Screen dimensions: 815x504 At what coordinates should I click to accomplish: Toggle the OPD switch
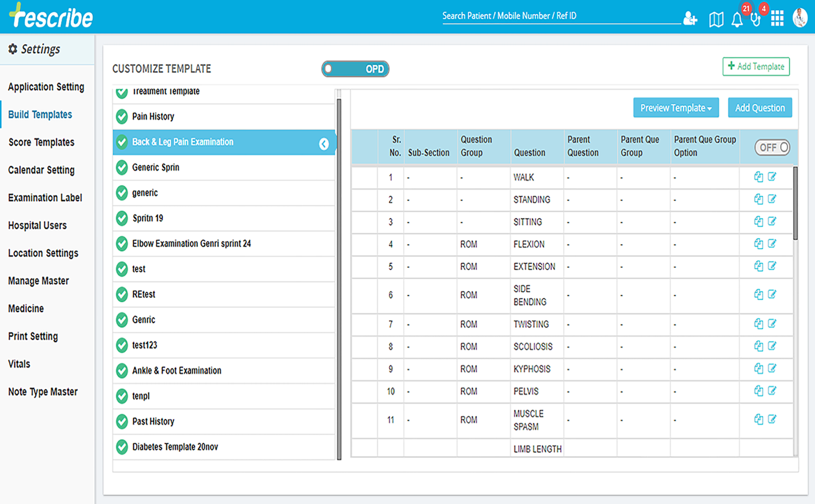point(356,69)
